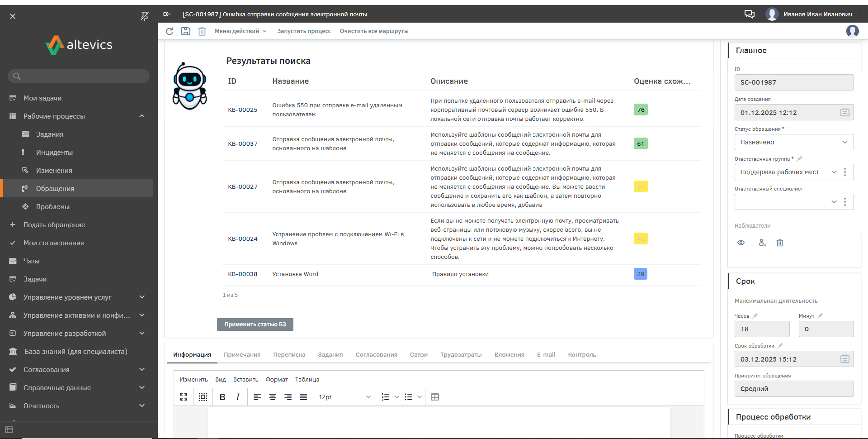Click the refresh icon in the toolbar
This screenshot has height=439, width=868.
click(x=170, y=31)
